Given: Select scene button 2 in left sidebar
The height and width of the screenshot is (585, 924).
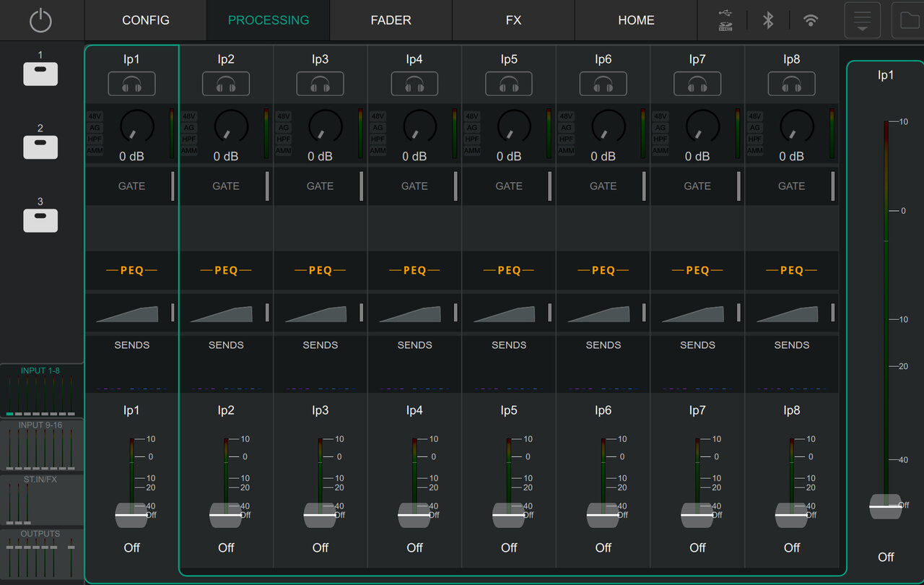Looking at the screenshot, I should click(x=40, y=147).
